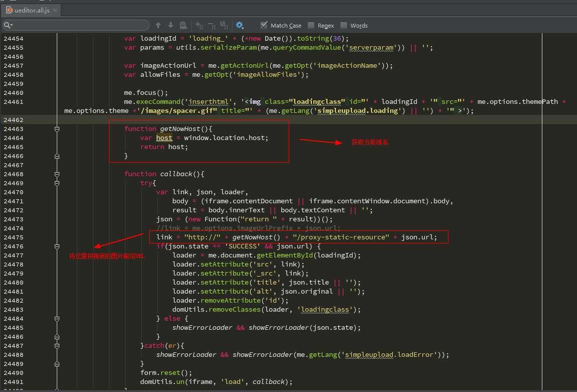Open search history dropdown in find bar
This screenshot has width=577, height=392.
click(8, 25)
